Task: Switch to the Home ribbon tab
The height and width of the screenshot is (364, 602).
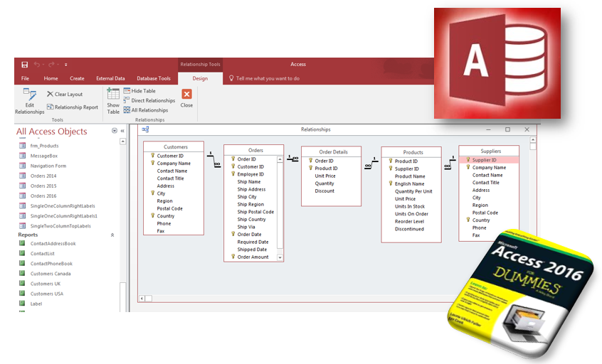Action: [51, 78]
